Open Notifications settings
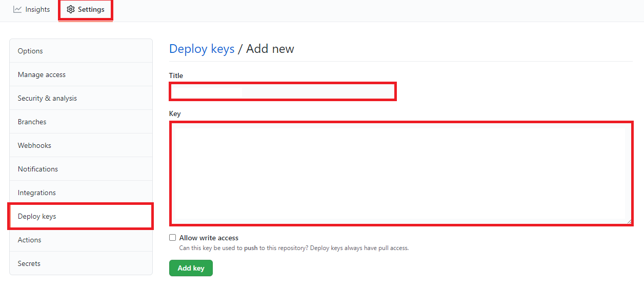This screenshot has height=287, width=644. point(81,169)
